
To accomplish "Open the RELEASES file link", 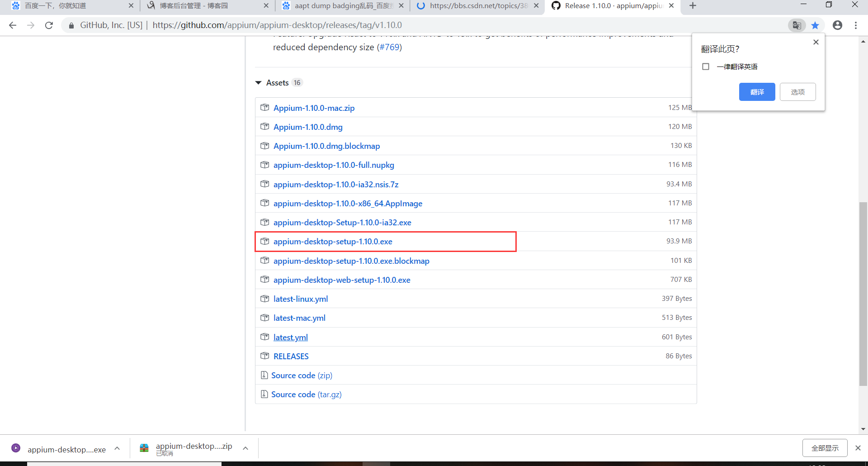I will pyautogui.click(x=291, y=356).
